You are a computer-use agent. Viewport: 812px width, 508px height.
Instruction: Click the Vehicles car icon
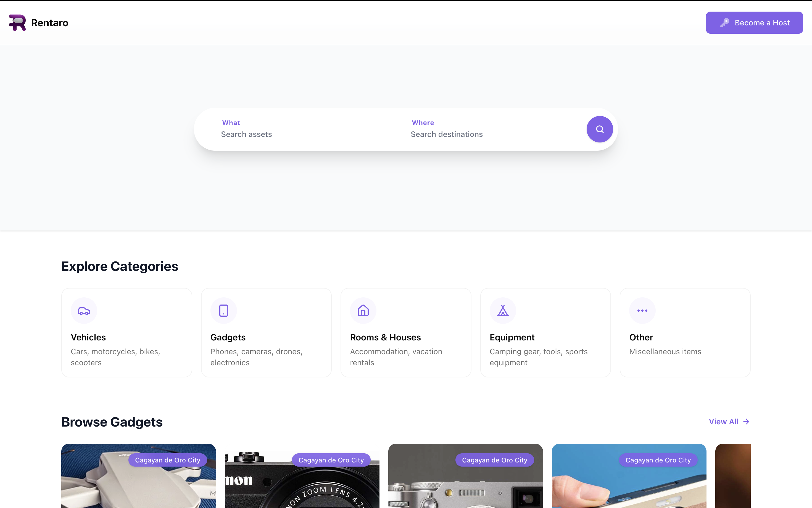click(84, 311)
